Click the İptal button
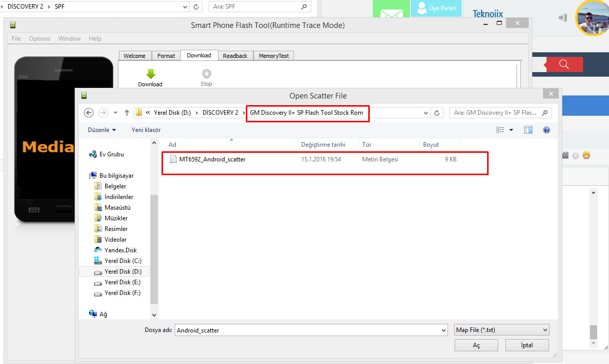Image resolution: width=609 pixels, height=364 pixels. 527,345
